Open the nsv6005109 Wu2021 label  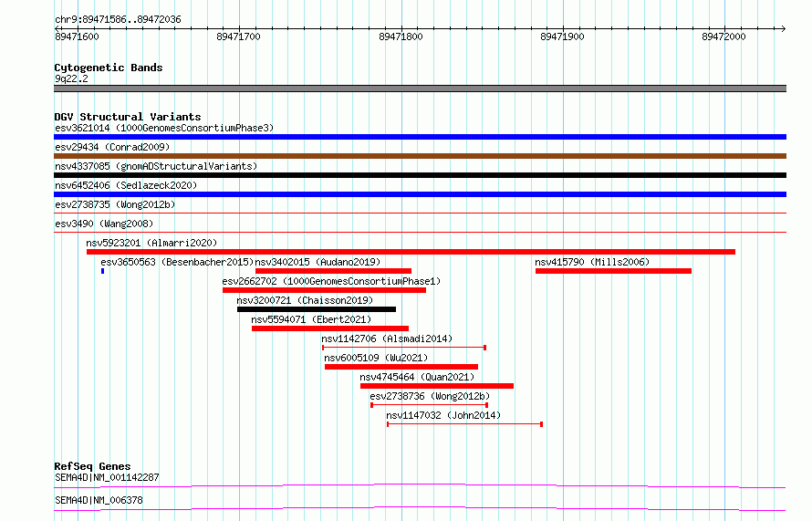[376, 358]
